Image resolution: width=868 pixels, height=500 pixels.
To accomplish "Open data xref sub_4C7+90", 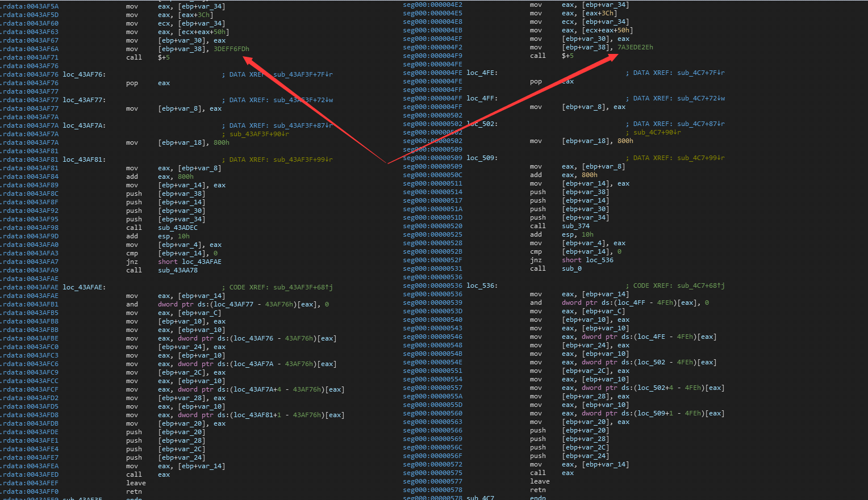I will point(657,132).
